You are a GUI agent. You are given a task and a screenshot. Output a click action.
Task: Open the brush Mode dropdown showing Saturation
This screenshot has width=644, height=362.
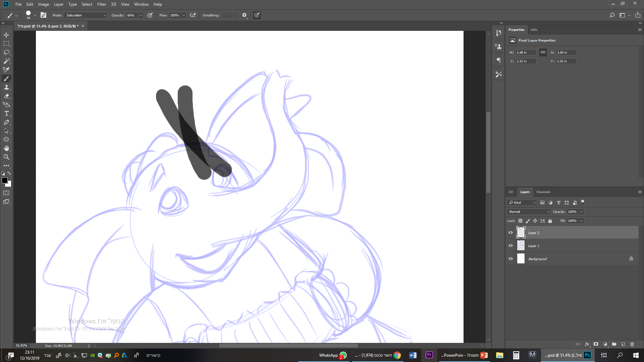pyautogui.click(x=86, y=15)
